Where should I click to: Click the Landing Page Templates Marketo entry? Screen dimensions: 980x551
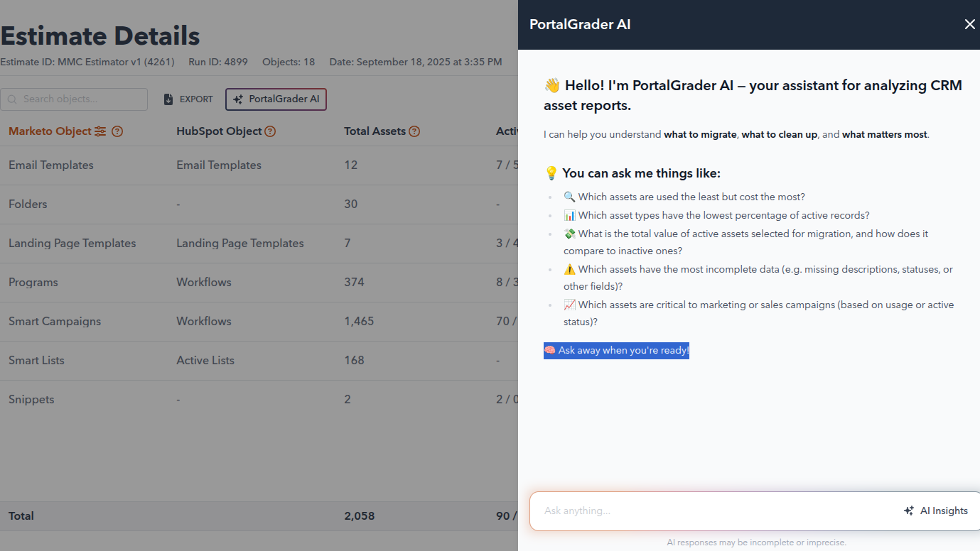point(72,243)
